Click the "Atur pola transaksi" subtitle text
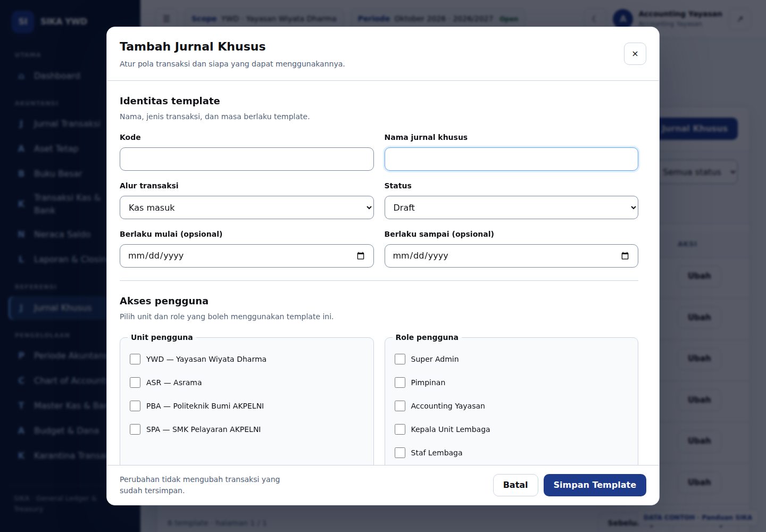 point(232,64)
